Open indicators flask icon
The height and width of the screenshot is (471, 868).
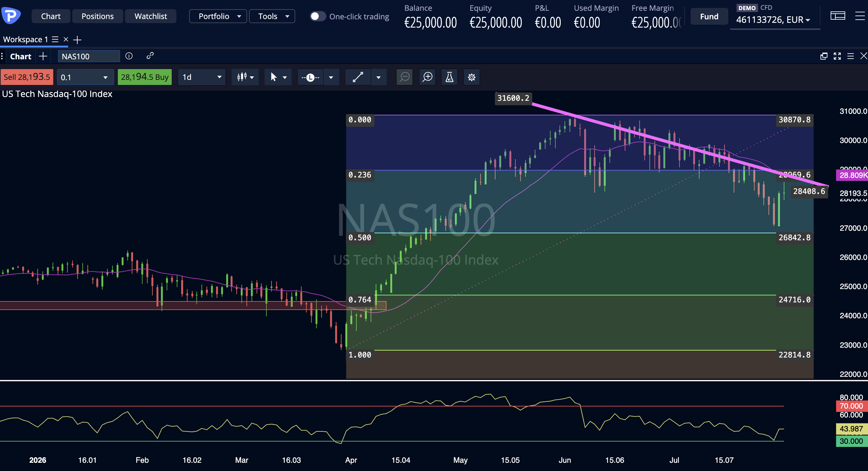click(x=450, y=77)
